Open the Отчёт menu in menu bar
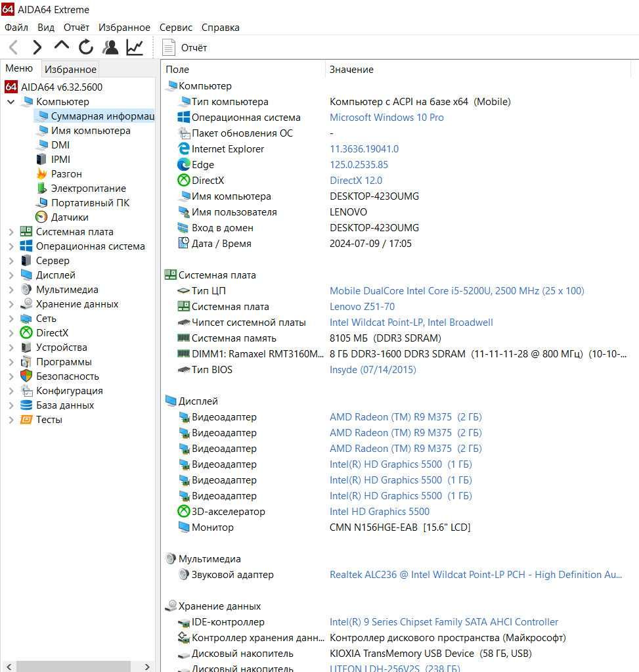The image size is (639, 672). 76,28
